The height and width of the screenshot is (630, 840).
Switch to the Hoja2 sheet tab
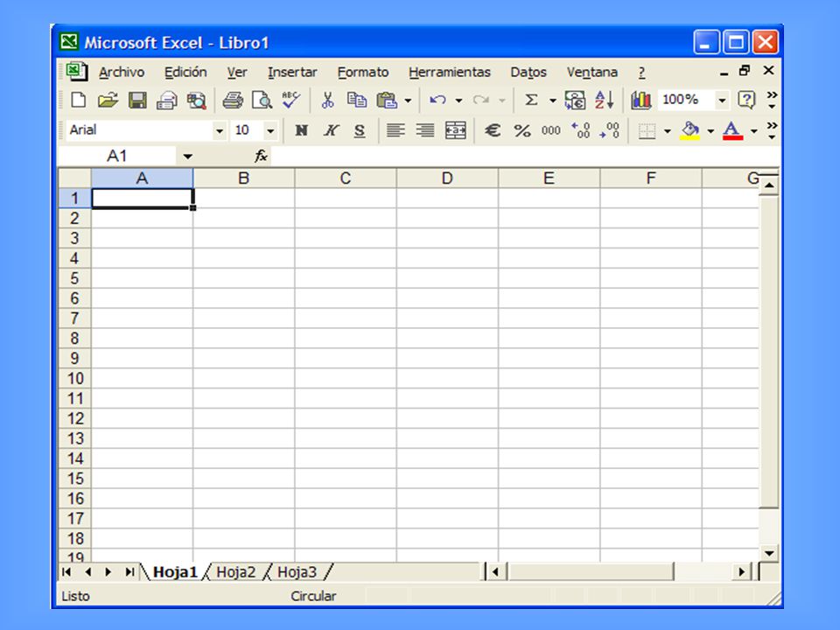point(235,572)
